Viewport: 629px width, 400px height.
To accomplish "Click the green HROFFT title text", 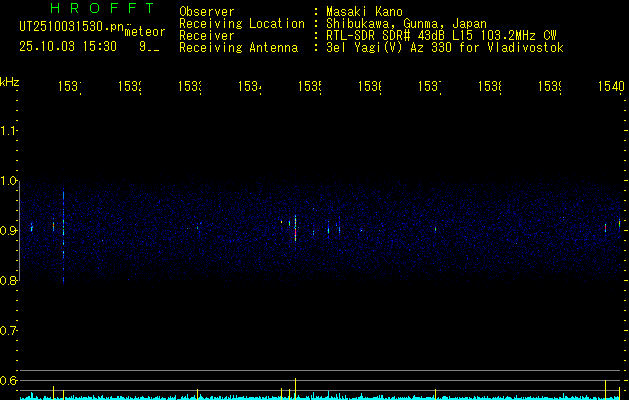I will [102, 8].
